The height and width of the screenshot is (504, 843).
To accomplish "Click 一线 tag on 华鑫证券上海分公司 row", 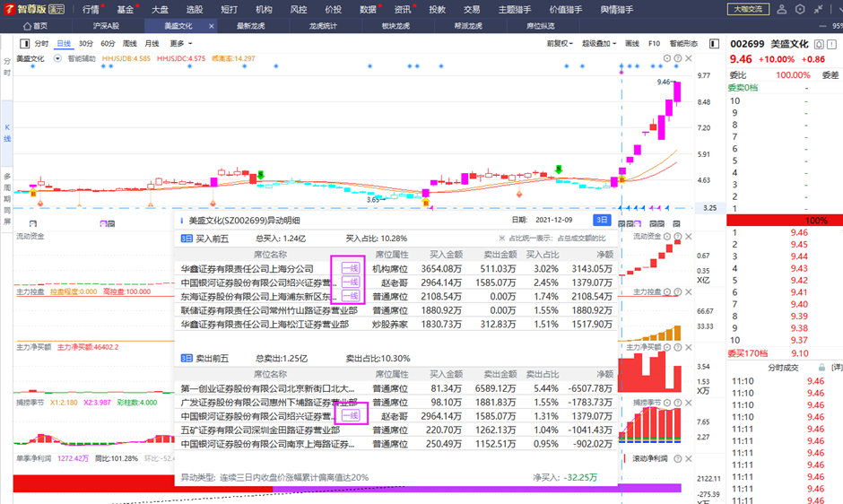I will pos(350,268).
